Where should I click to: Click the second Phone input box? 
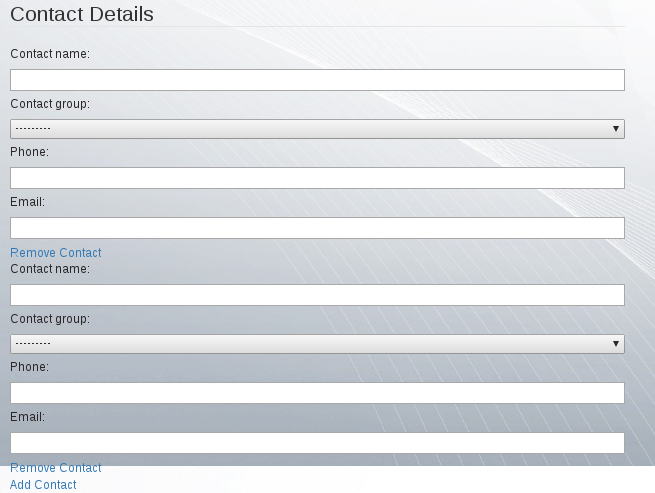pyautogui.click(x=317, y=393)
